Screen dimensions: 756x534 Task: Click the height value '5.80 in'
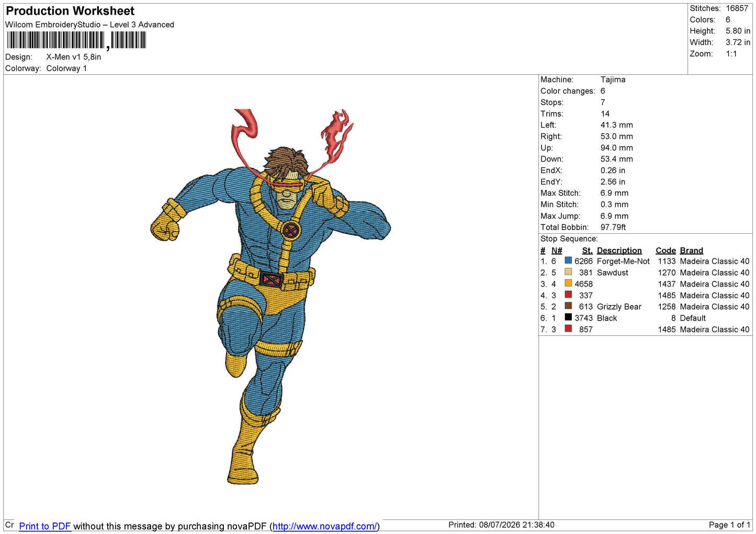[738, 31]
